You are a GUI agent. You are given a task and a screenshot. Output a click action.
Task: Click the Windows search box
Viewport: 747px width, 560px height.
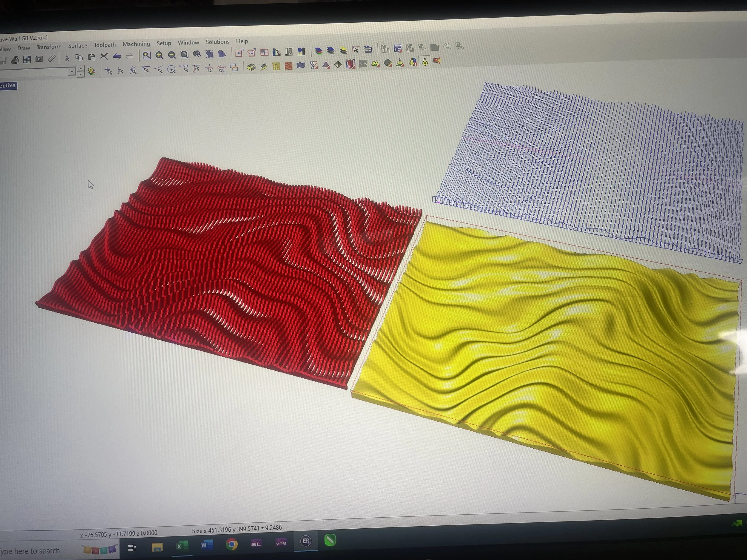tap(34, 550)
